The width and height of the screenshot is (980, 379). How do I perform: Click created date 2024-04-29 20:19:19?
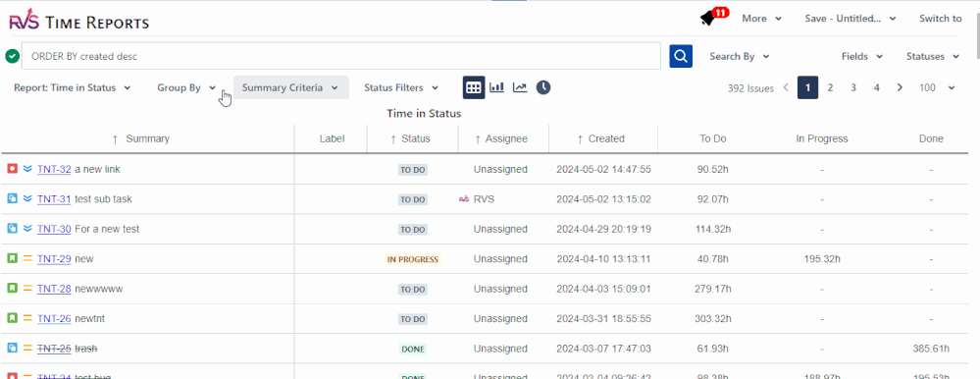point(603,229)
